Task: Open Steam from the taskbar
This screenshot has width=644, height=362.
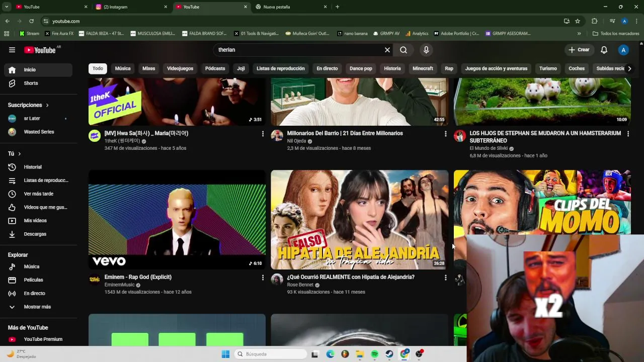Action: coord(389,354)
